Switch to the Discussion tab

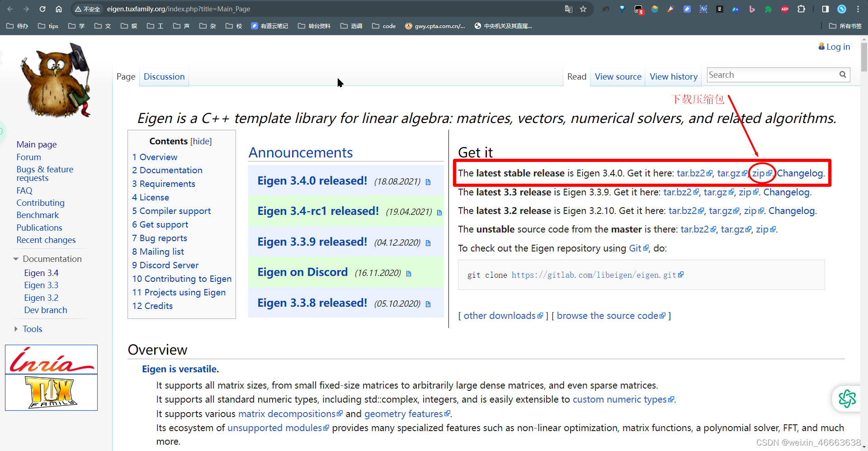pos(164,76)
